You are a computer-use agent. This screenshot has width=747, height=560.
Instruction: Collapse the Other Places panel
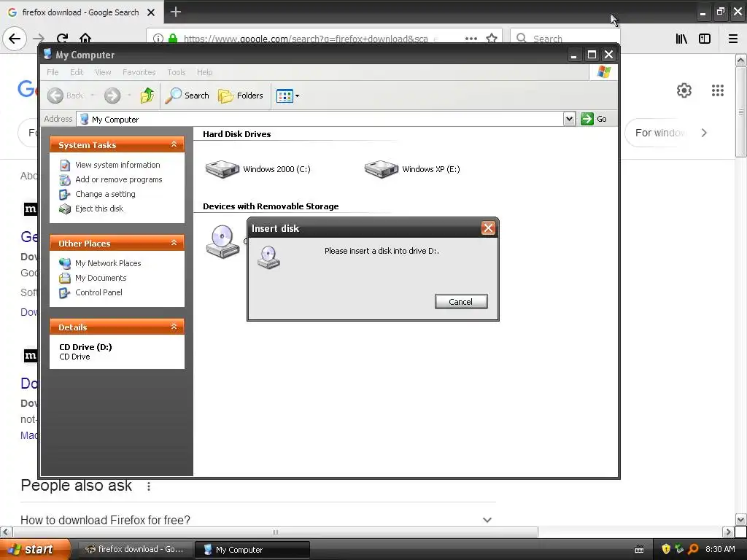[174, 243]
